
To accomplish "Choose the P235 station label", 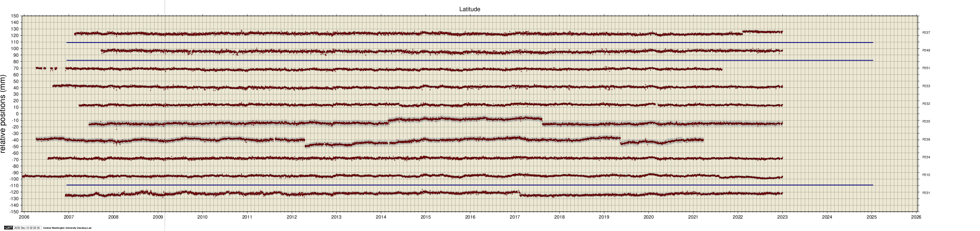I will (926, 122).
